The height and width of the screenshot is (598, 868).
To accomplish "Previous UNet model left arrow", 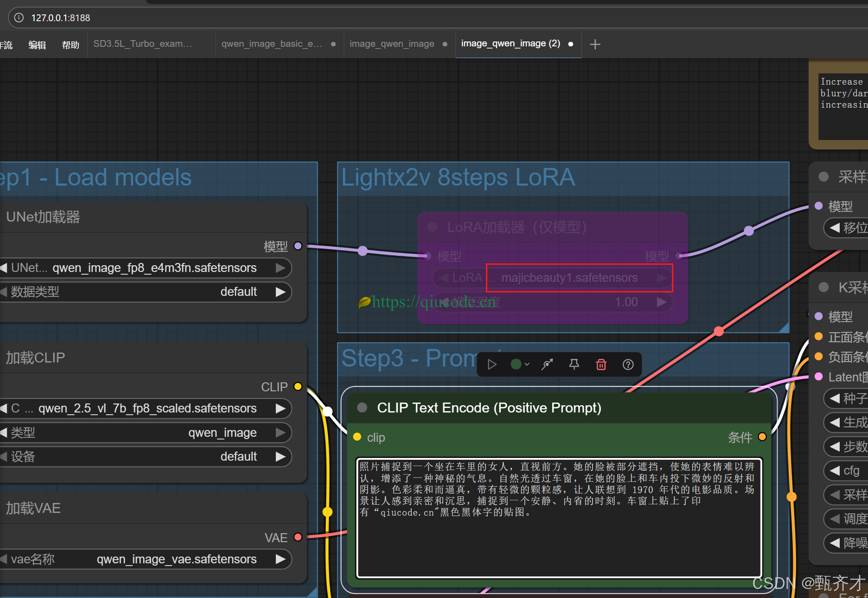I will coord(4,268).
